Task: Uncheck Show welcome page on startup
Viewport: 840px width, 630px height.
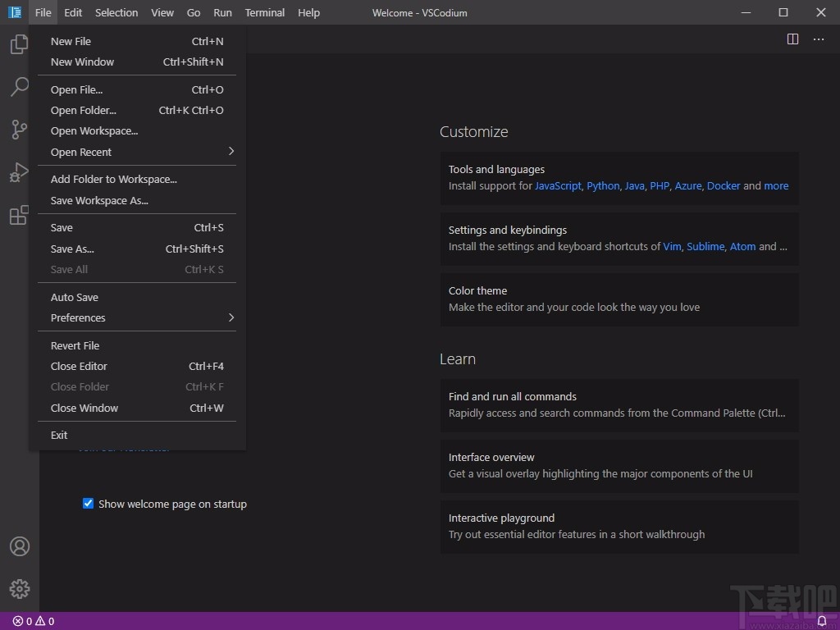Action: 88,504
